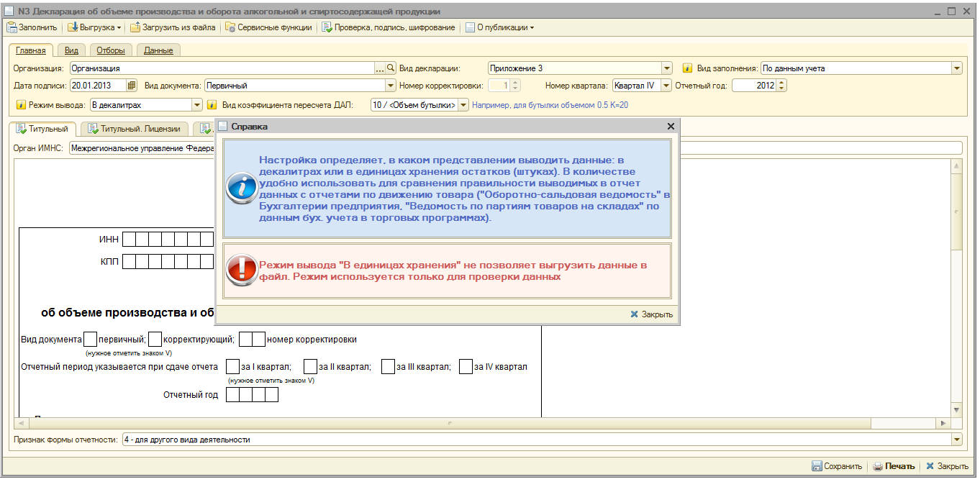Open the Титульный. Лицензии tab
This screenshot has height=482, width=980.
135,129
